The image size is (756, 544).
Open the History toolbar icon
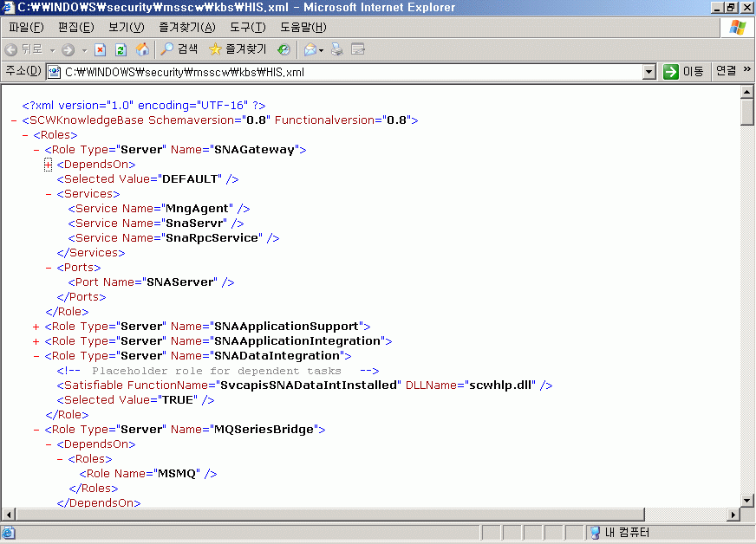tap(284, 49)
